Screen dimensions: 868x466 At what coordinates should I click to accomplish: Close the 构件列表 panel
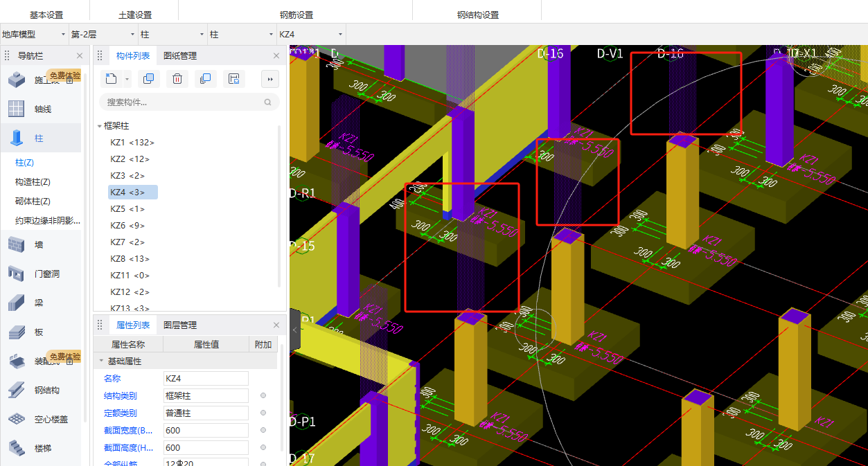276,55
